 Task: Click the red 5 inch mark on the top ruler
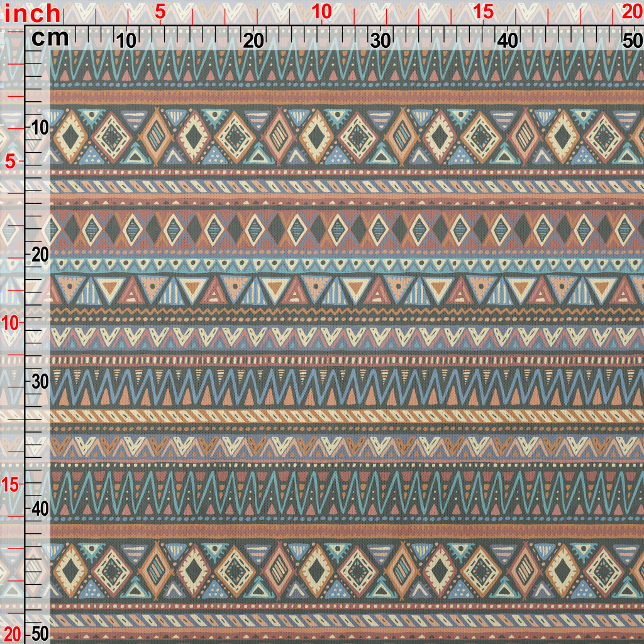tap(160, 12)
